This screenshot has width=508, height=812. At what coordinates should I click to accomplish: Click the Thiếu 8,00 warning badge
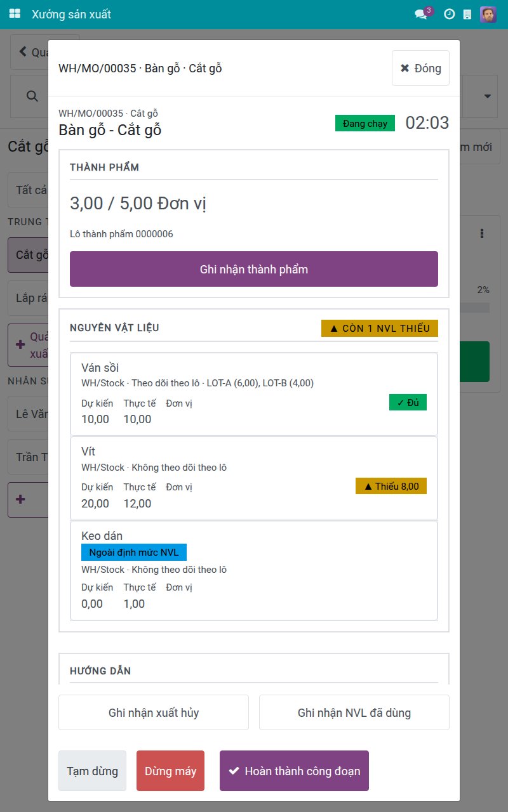click(391, 486)
